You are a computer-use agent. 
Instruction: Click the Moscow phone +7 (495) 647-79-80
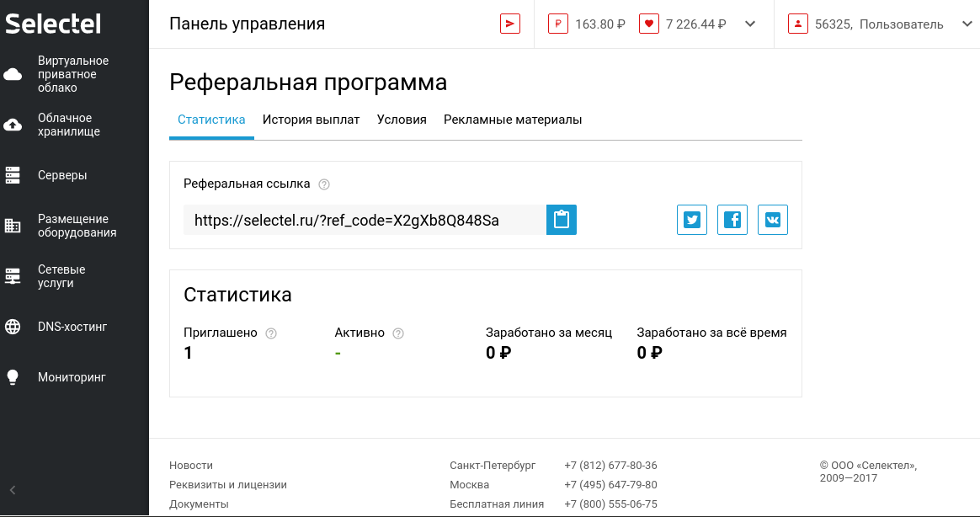(x=610, y=484)
